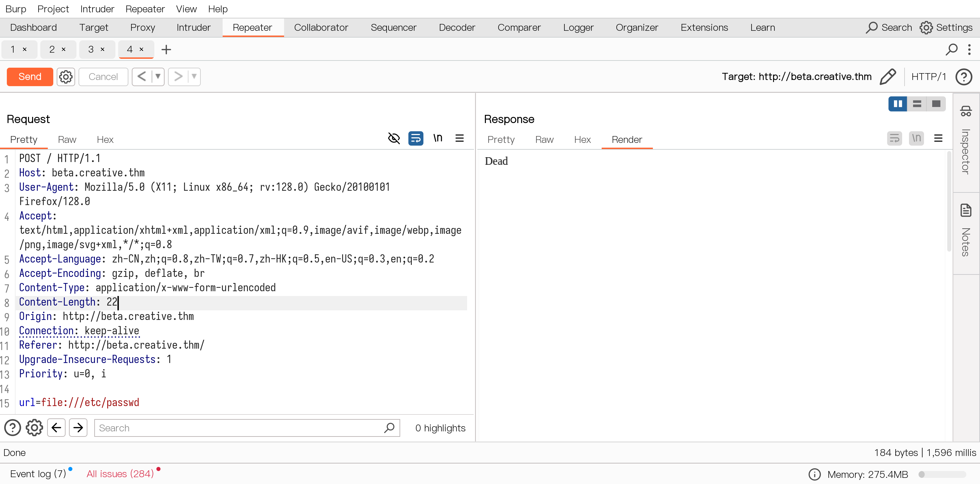Image resolution: width=980 pixels, height=484 pixels.
Task: Toggle response word wrap icon
Action: tap(894, 138)
